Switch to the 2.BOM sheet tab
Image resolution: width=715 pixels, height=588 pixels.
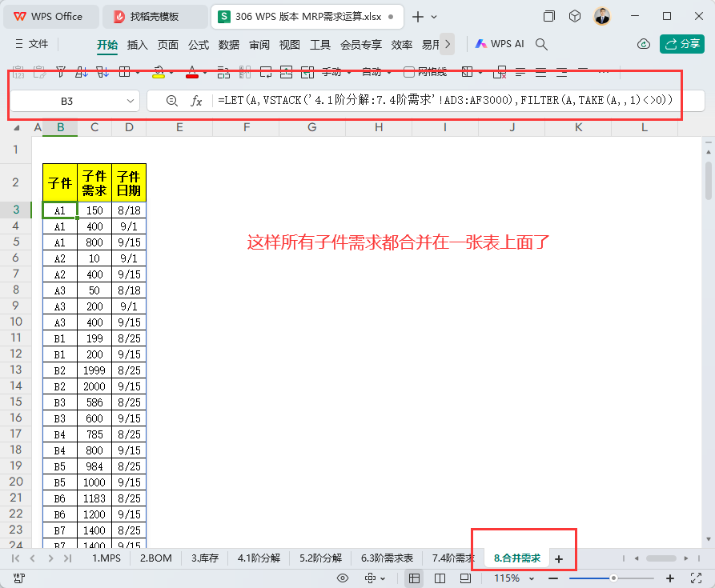[156, 558]
